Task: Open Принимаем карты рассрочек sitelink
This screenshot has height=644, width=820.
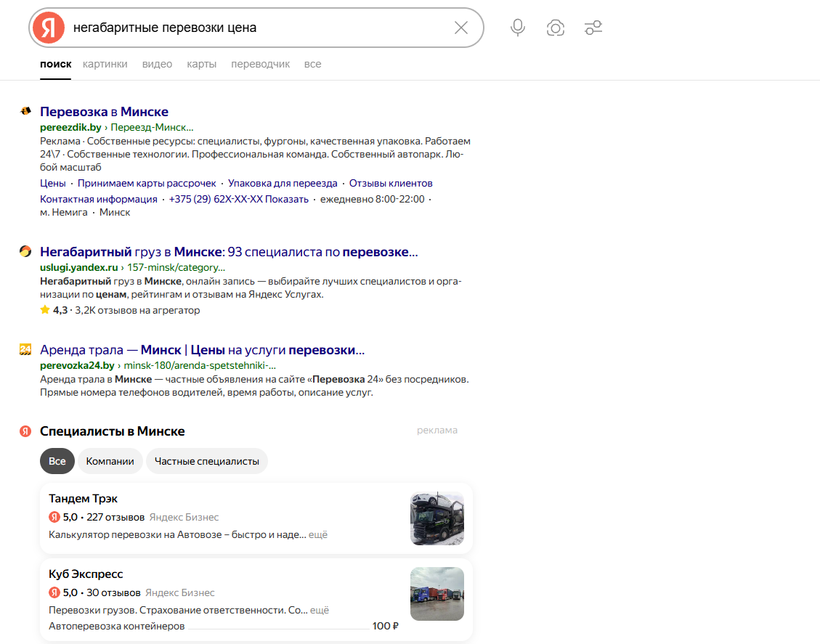Action: click(x=147, y=183)
